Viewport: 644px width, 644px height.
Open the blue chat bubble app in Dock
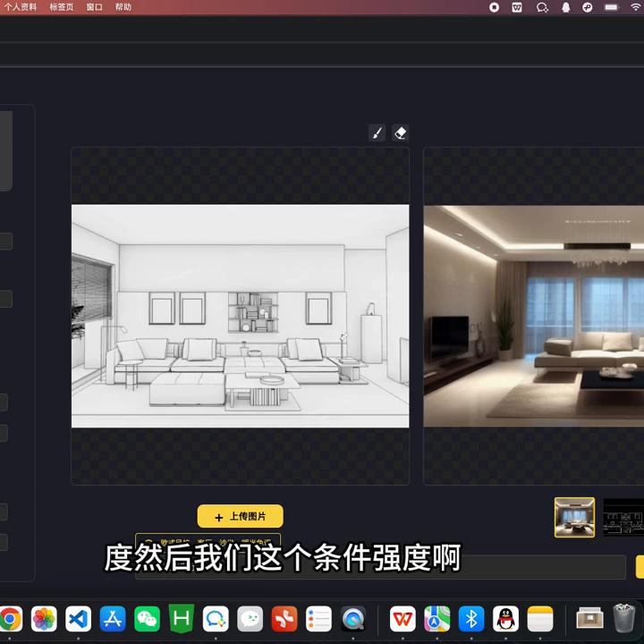[x=216, y=619]
